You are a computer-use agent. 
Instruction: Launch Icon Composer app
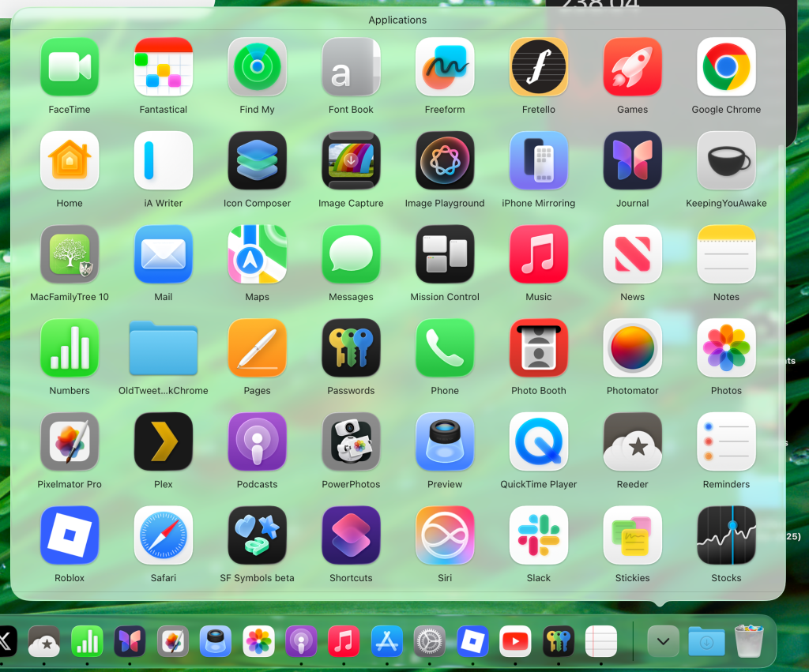(257, 161)
